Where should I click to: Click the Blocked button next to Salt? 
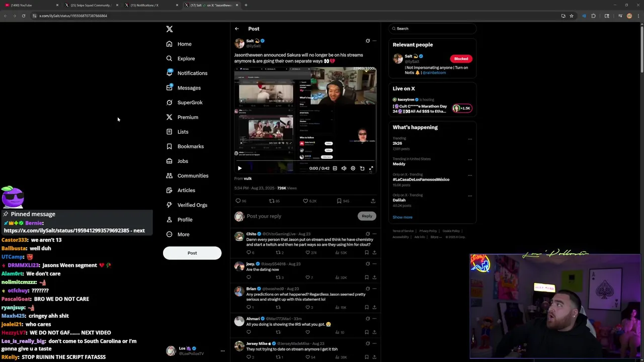461,59
